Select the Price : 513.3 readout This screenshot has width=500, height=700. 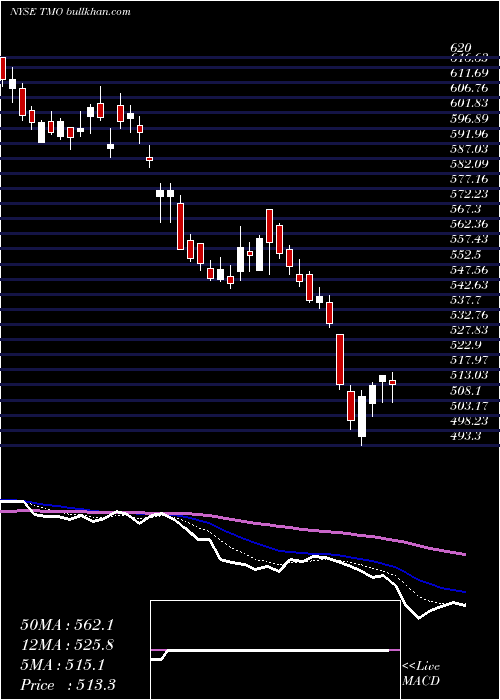coord(68,685)
